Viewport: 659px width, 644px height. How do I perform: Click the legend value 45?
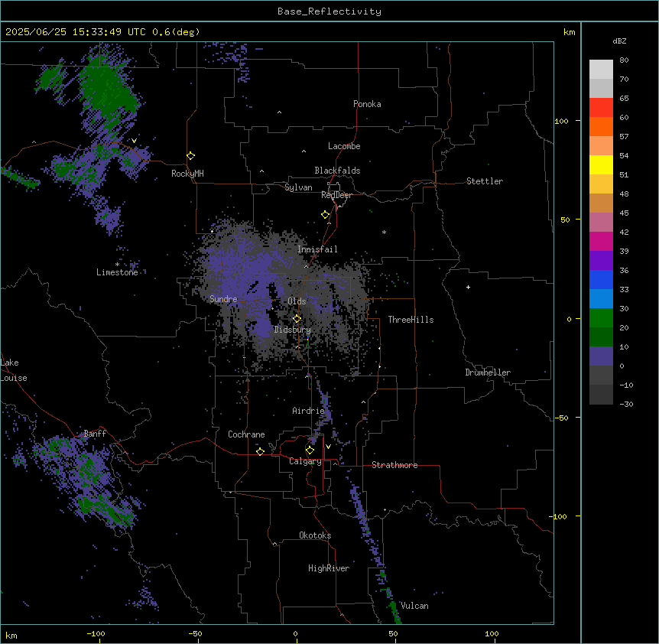[624, 213]
